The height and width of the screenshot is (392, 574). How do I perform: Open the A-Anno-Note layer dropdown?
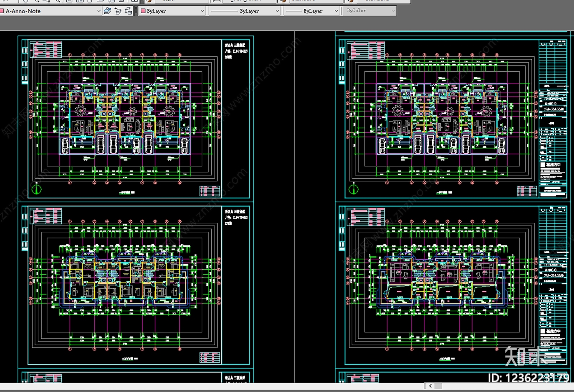(x=51, y=11)
